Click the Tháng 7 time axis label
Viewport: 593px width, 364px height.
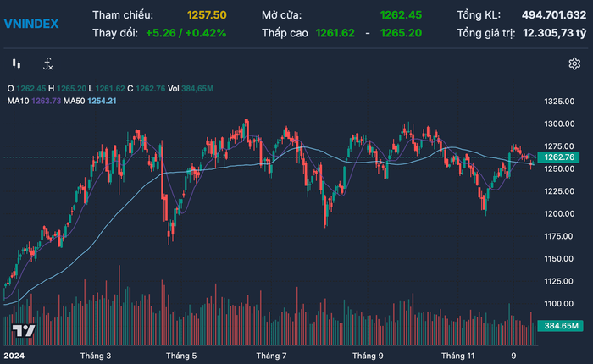pyautogui.click(x=272, y=356)
